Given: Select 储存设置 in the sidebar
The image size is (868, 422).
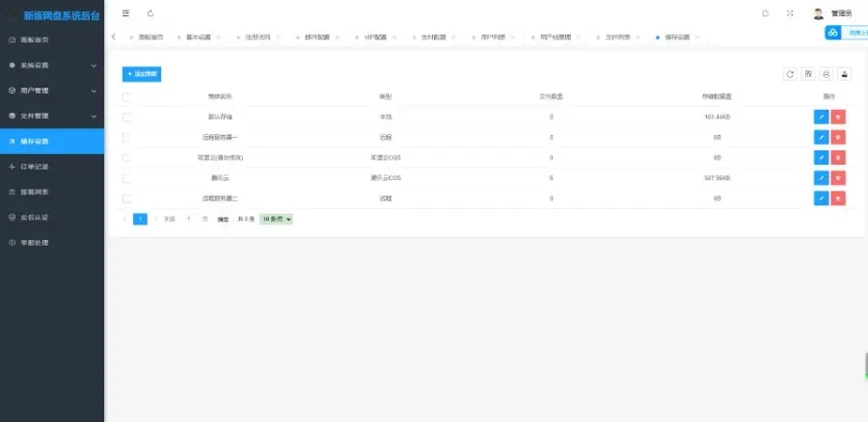Looking at the screenshot, I should pyautogui.click(x=52, y=142).
